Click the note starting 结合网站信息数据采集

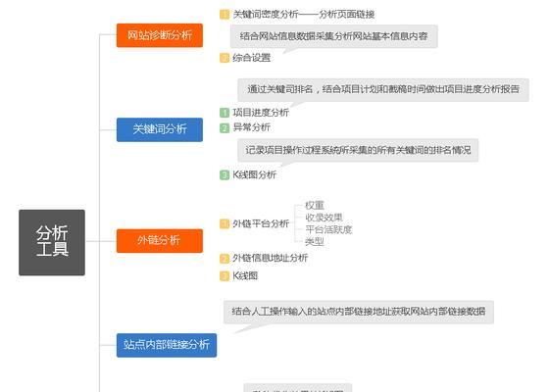click(334, 36)
